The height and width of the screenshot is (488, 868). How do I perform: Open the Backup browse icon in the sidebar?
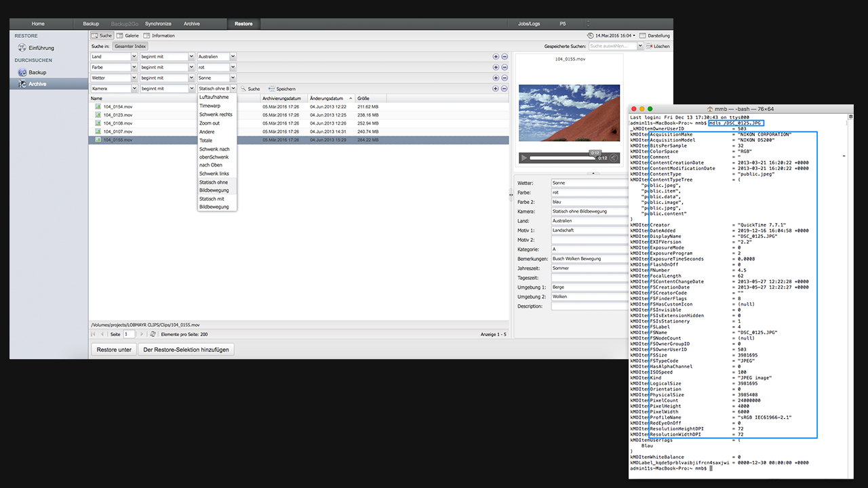coord(22,73)
